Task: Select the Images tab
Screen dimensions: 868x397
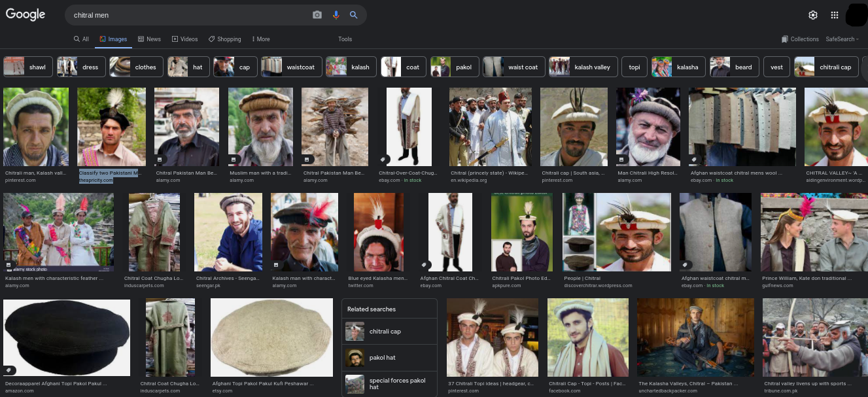Action: coord(113,39)
